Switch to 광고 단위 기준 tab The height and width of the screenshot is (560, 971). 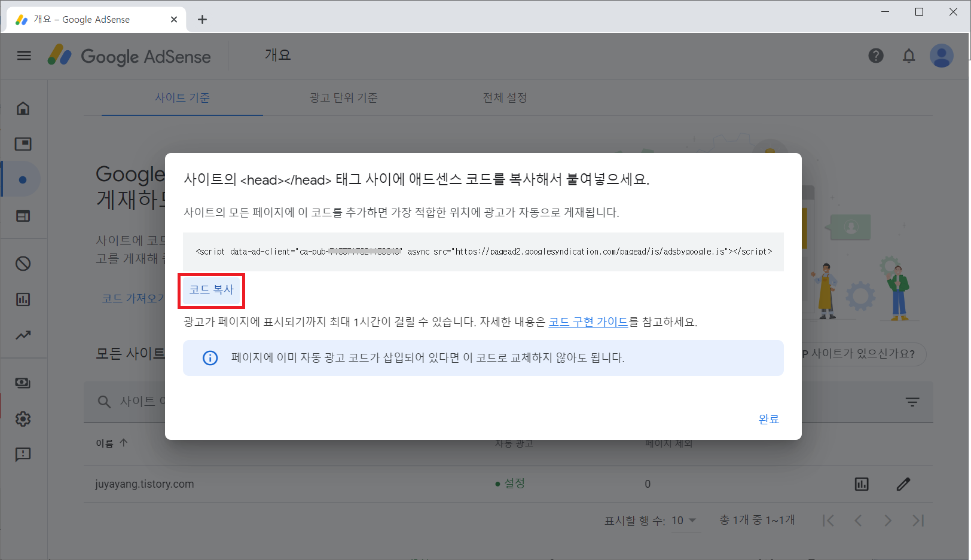pos(344,97)
